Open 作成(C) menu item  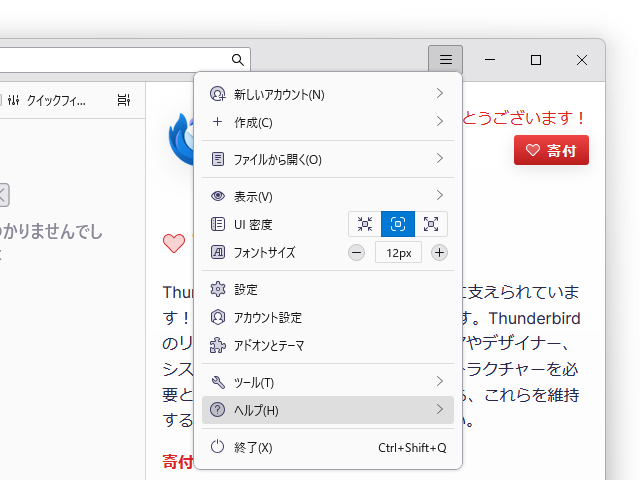(328, 122)
